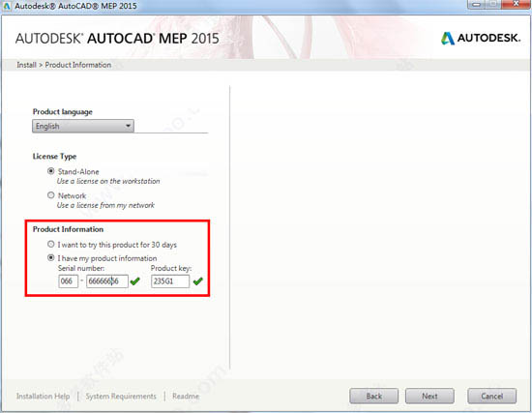532x413 pixels.
Task: Click the 'Serial number:' label
Action: (81, 268)
